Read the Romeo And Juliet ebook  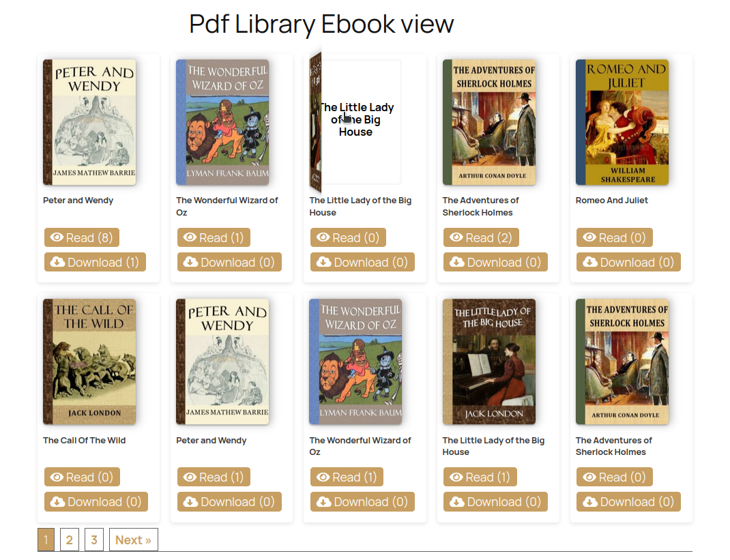(615, 237)
